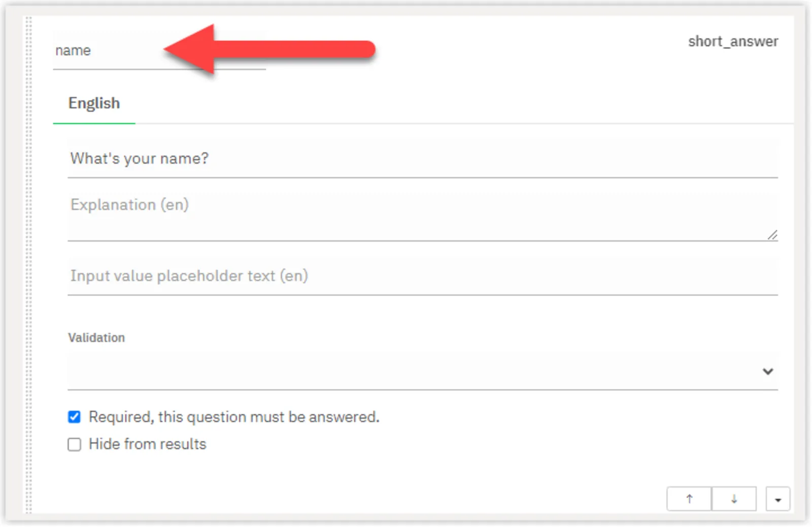Click the chevron inside the Validation field
Image resolution: width=812 pixels, height=527 pixels.
point(768,371)
